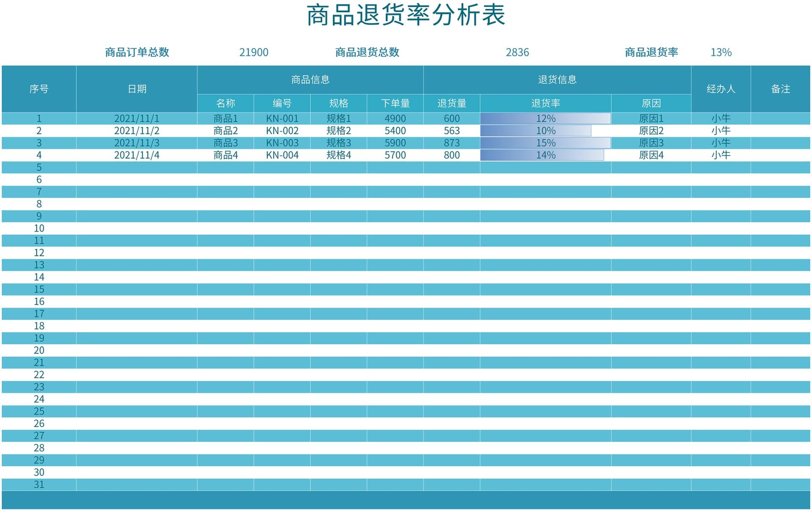Click the 退货量 sub-header

pos(452,103)
